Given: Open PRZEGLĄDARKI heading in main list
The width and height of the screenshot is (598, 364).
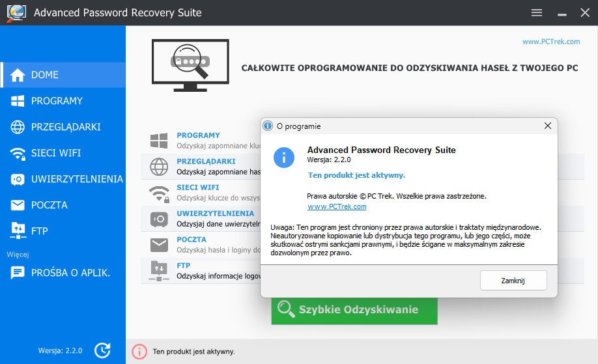Looking at the screenshot, I should (x=206, y=161).
